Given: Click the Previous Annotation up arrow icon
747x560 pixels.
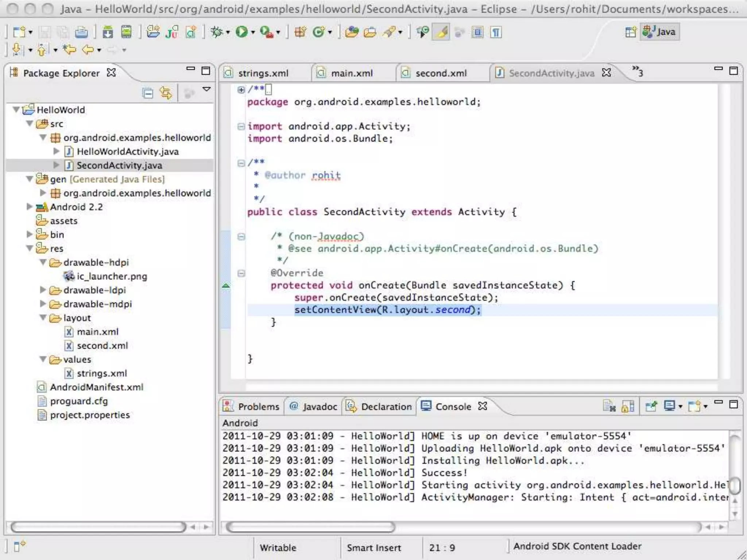Looking at the screenshot, I should coord(42,49).
